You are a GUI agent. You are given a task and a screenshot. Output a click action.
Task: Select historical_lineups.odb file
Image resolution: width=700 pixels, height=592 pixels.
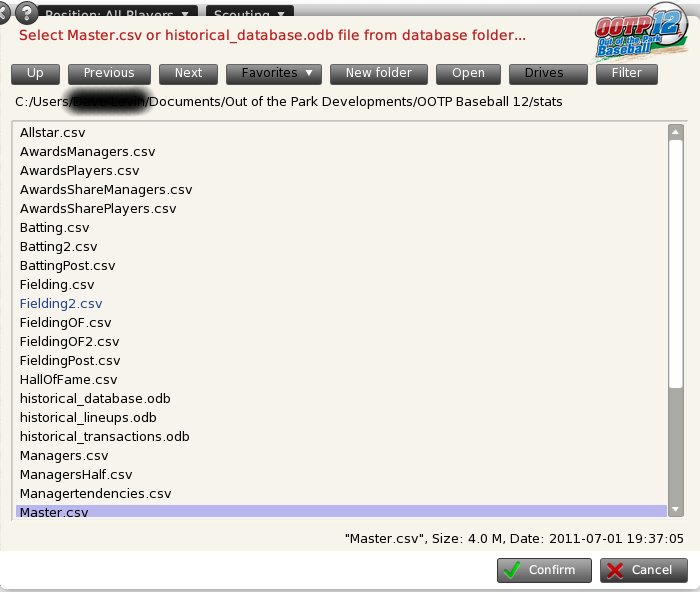tap(341, 417)
